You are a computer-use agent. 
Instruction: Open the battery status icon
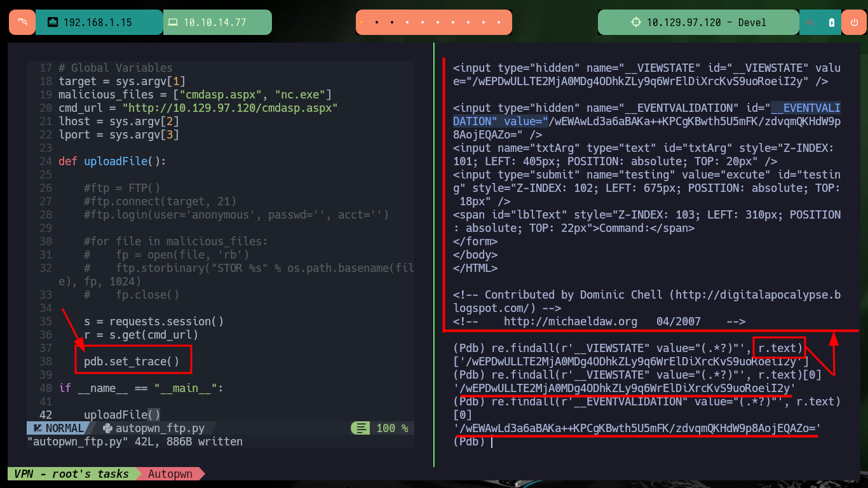coord(832,22)
